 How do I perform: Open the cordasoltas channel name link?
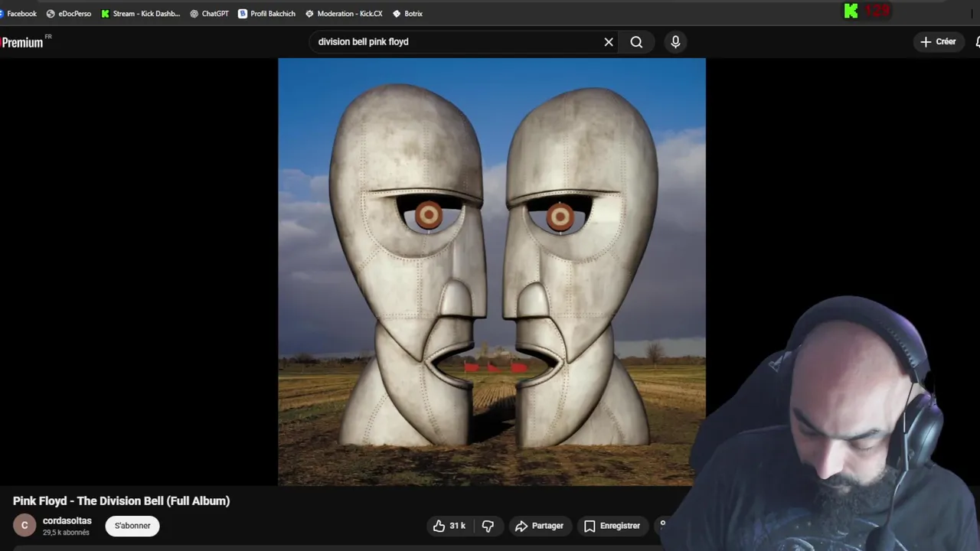67,520
